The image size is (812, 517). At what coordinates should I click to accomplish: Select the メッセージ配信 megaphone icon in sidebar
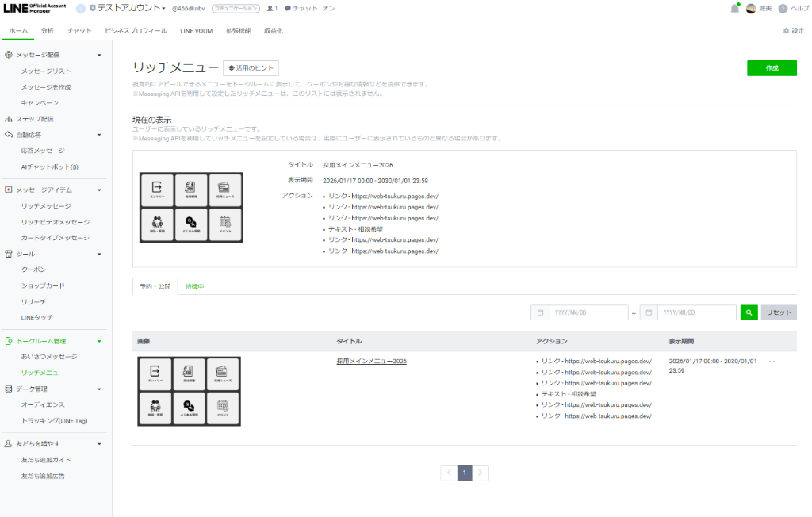tap(8, 55)
